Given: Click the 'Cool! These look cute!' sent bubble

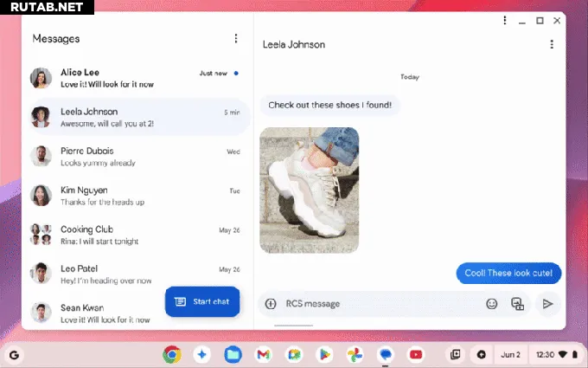Looking at the screenshot, I should coord(508,273).
